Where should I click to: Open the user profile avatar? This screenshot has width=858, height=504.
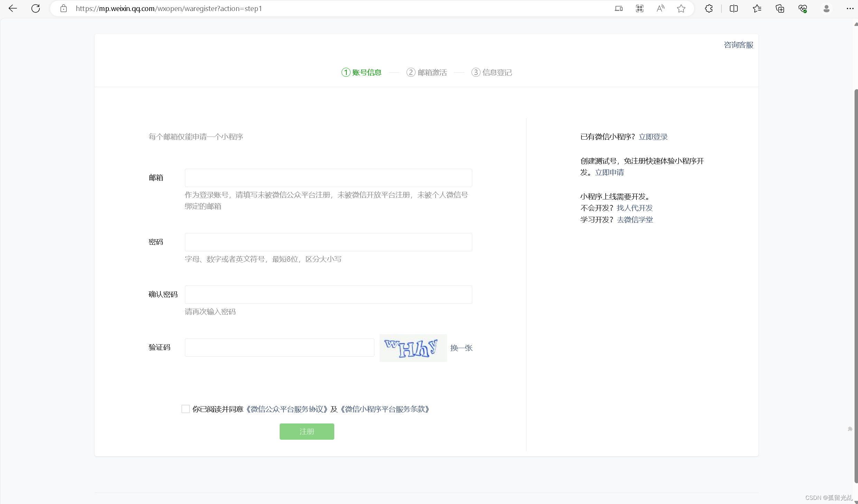coord(826,8)
